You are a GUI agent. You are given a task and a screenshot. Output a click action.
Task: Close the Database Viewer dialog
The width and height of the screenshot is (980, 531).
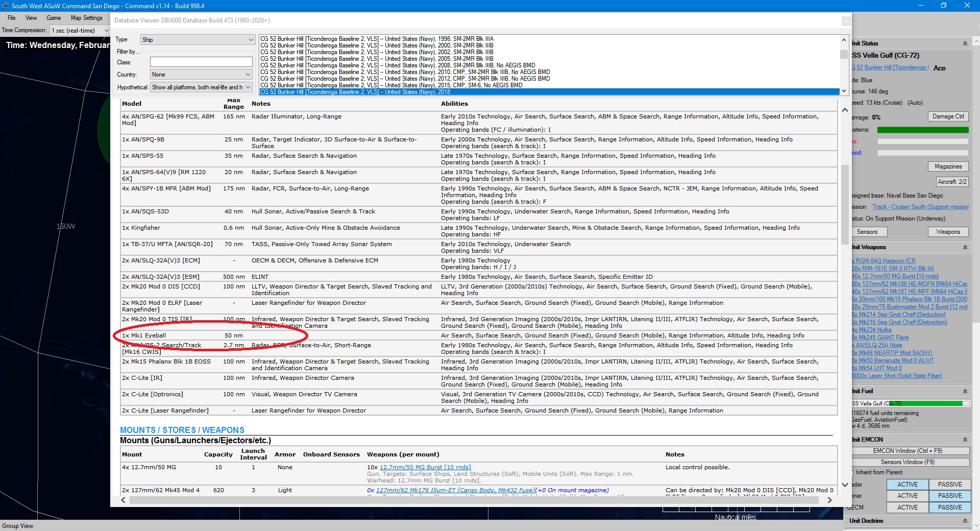click(846, 21)
